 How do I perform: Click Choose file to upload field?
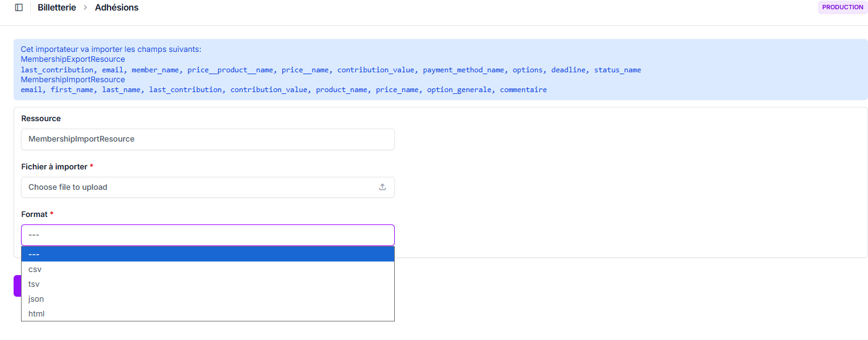pos(198,187)
